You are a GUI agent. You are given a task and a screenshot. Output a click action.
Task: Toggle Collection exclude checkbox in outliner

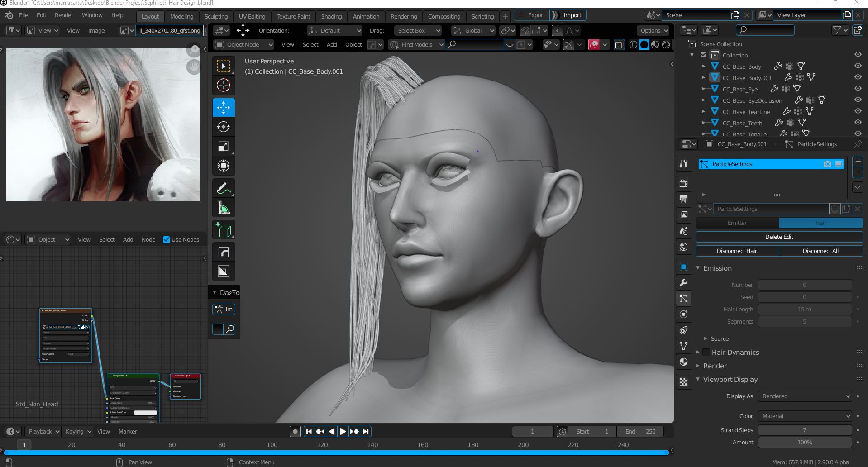(703, 55)
